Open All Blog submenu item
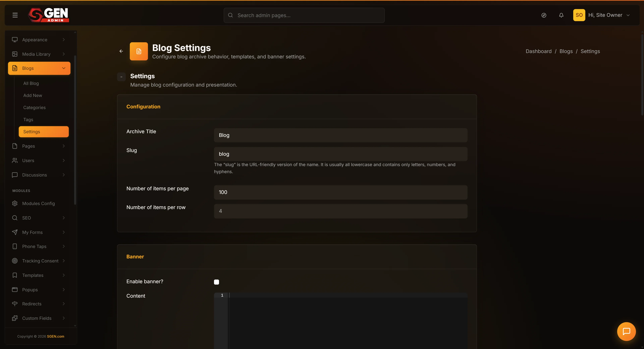The height and width of the screenshot is (349, 644). pyautogui.click(x=31, y=83)
